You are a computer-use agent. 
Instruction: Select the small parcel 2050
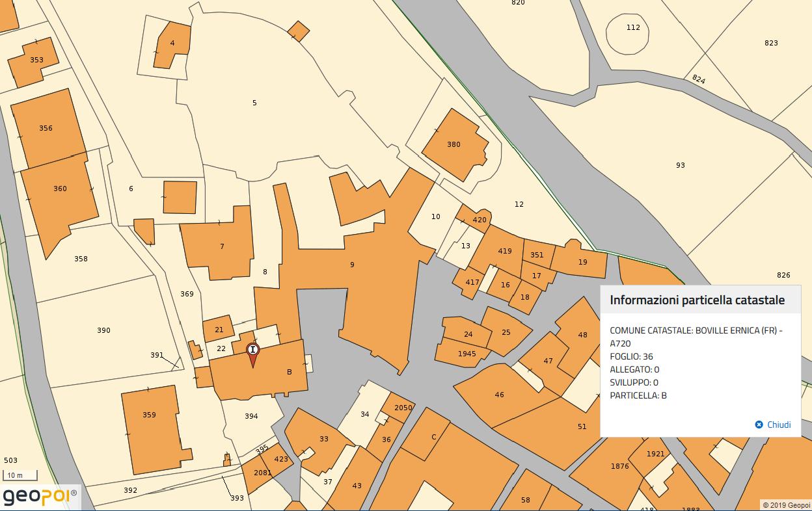402,408
